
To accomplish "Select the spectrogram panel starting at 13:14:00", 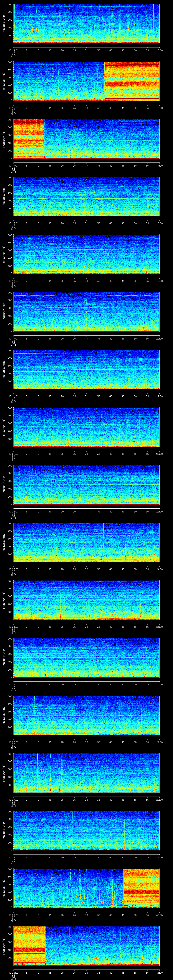I will pyautogui.click(x=86, y=24).
